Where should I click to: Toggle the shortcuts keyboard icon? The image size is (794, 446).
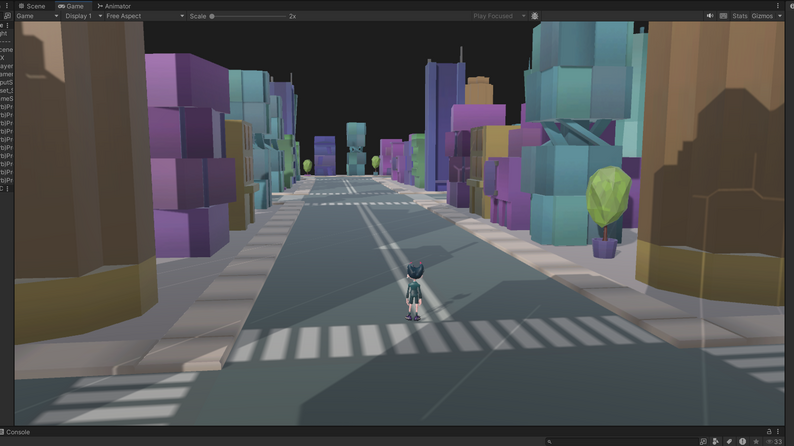click(723, 16)
